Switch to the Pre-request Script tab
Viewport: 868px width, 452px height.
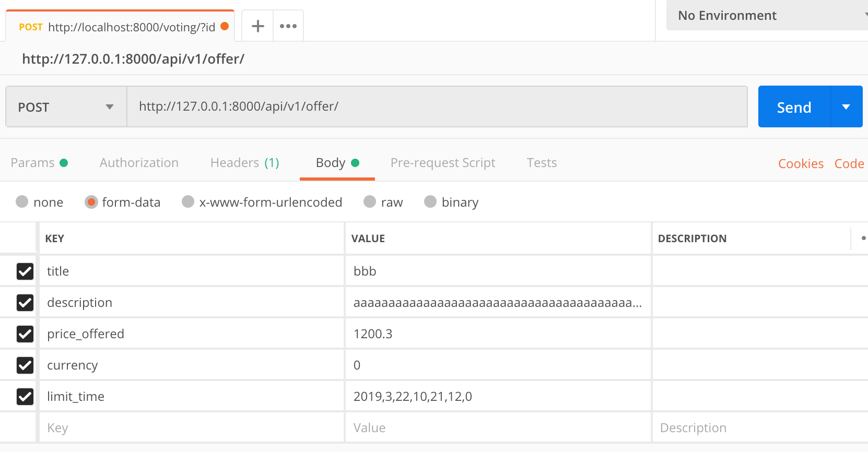443,163
